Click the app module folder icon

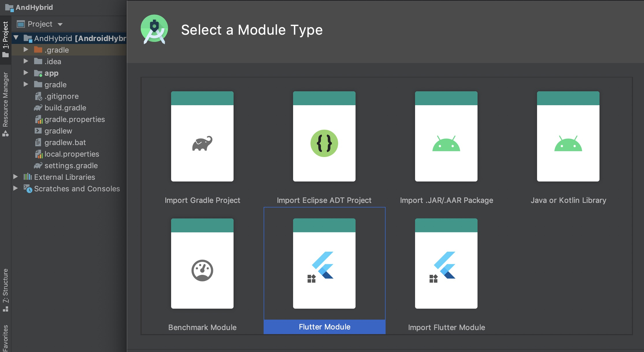point(38,73)
